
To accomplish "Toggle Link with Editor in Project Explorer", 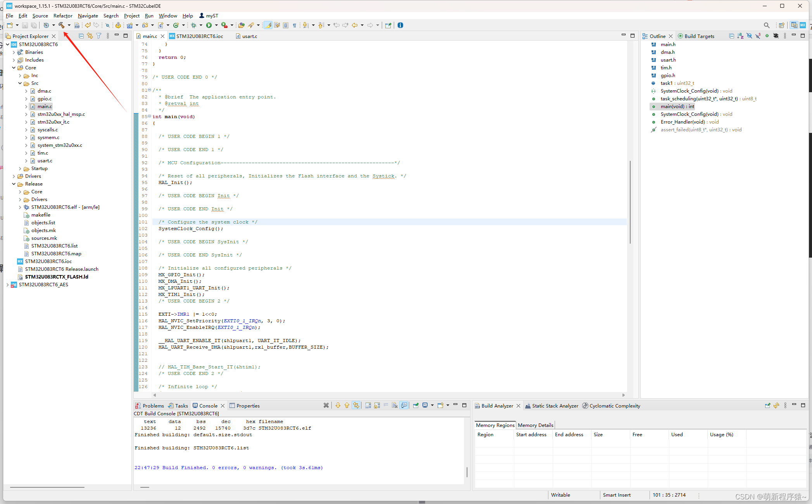I will [90, 36].
